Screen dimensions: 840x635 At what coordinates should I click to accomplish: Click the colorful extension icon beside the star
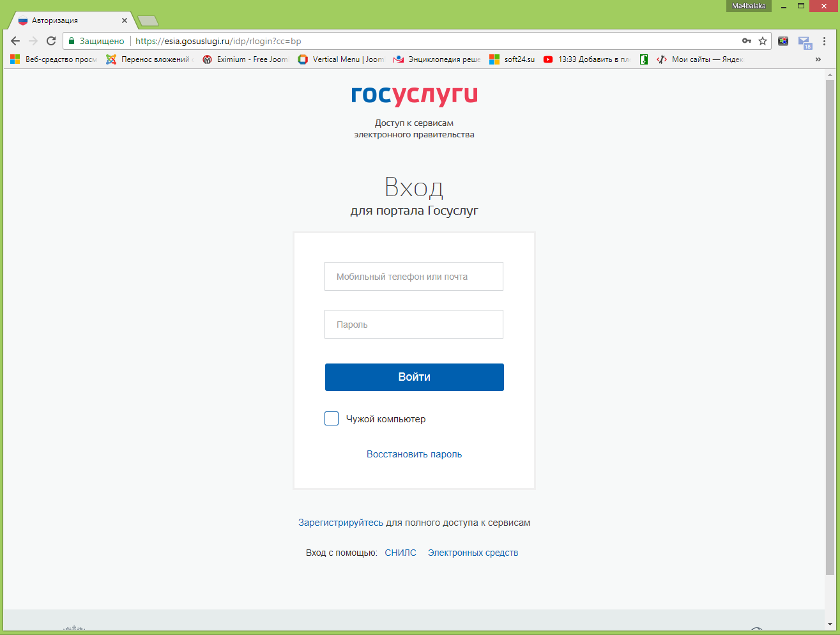coord(783,41)
